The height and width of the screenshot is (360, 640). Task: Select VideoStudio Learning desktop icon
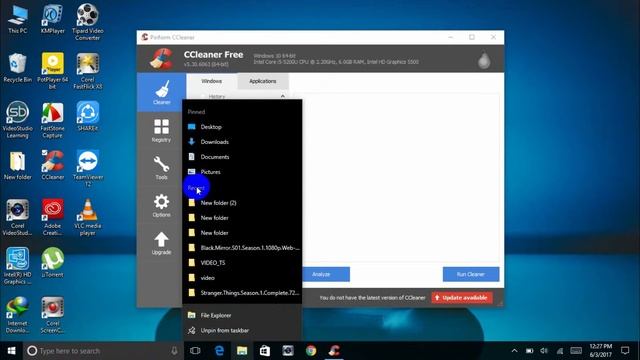tap(18, 119)
